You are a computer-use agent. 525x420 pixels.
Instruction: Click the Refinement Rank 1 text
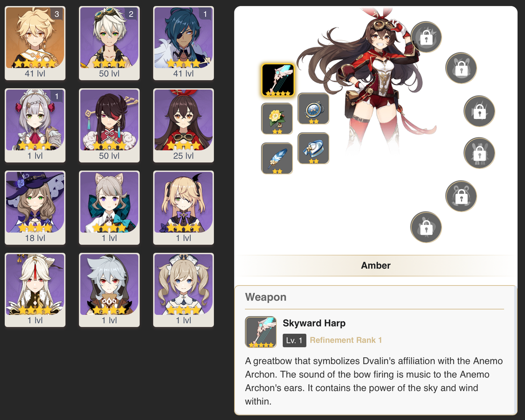coord(346,340)
